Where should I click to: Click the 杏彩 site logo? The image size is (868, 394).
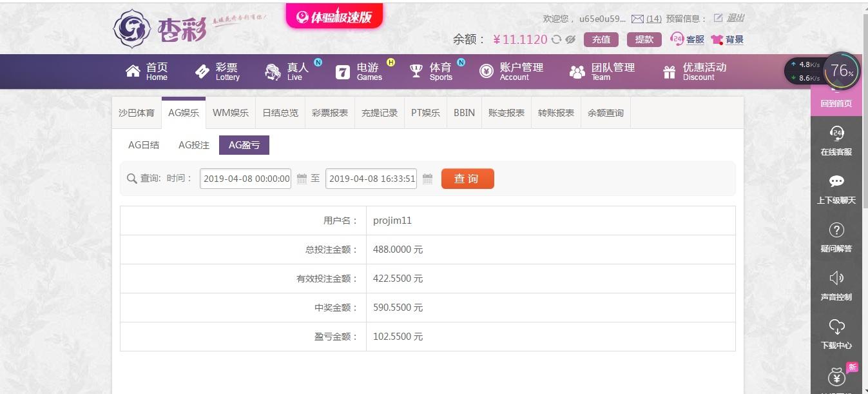[160, 28]
